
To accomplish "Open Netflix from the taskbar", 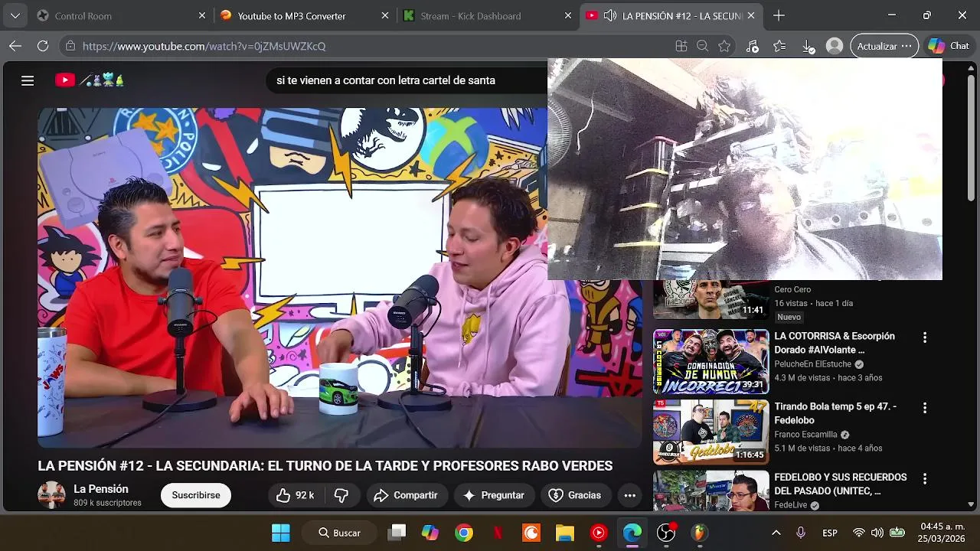I will click(x=498, y=533).
